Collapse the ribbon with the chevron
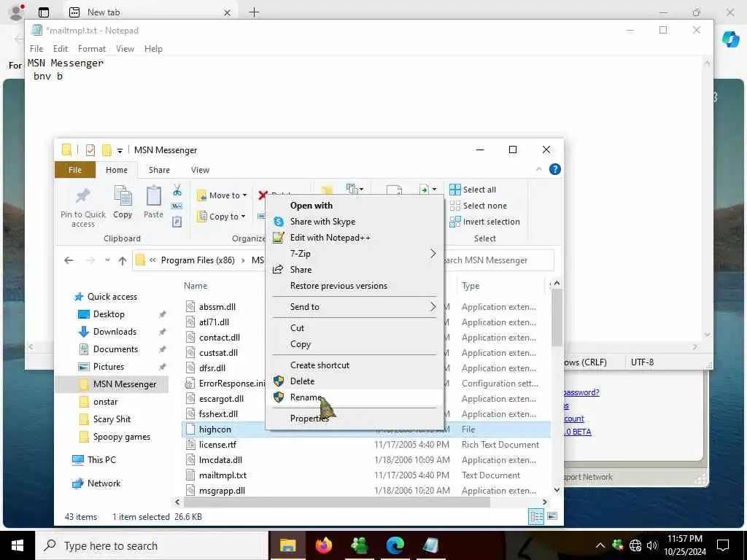 (539, 169)
